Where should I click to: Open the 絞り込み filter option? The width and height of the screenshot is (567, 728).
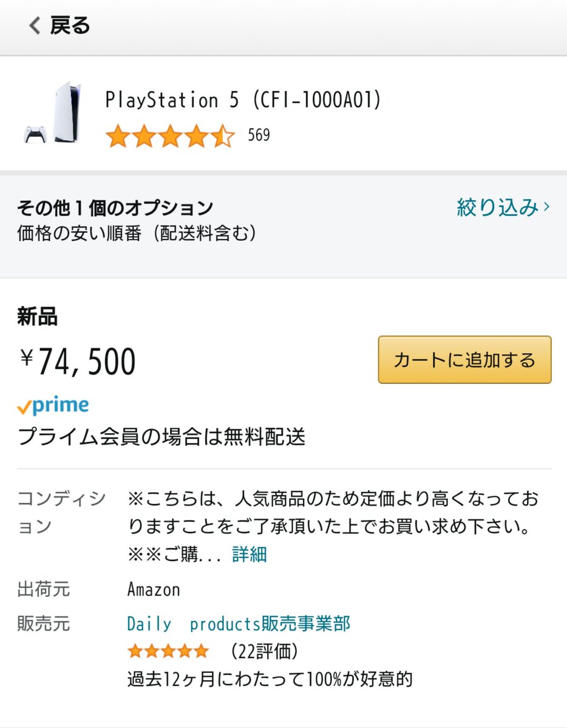497,208
